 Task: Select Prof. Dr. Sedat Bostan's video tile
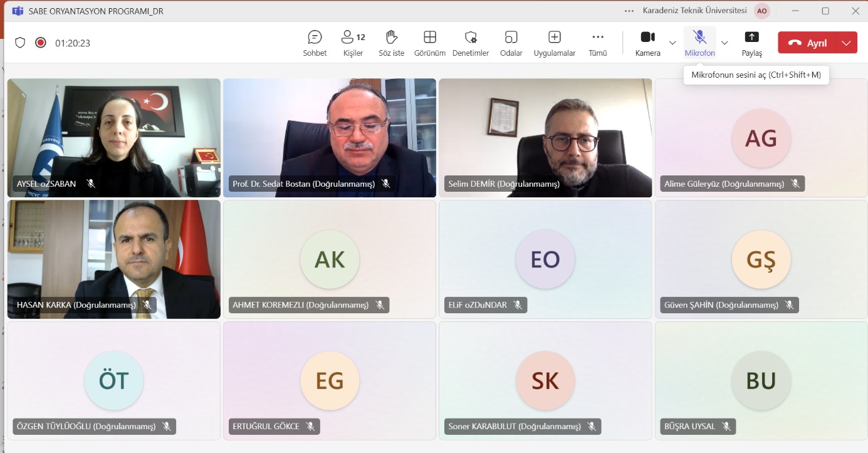330,132
